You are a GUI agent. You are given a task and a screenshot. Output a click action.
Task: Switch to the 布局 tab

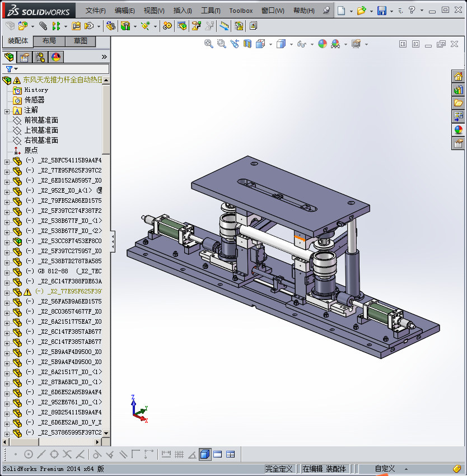pyautogui.click(x=49, y=41)
